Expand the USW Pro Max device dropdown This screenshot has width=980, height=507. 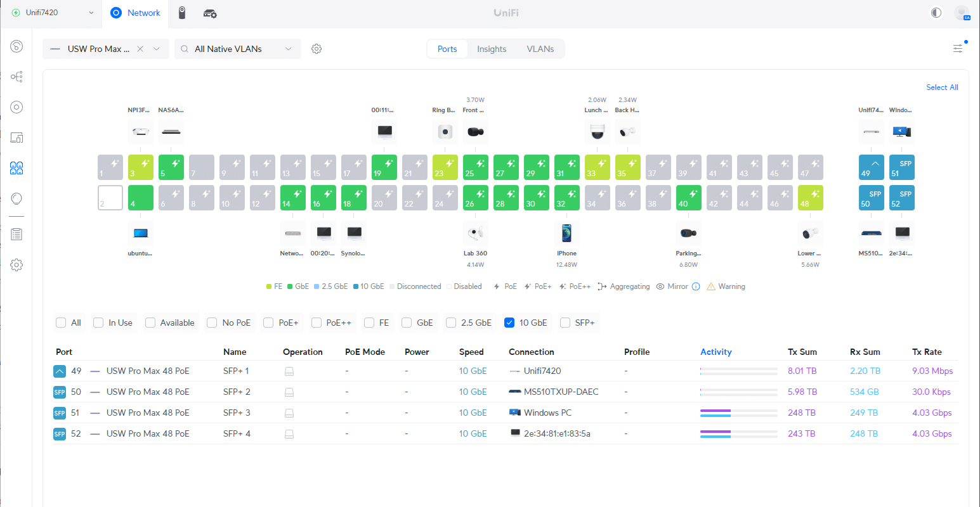click(x=157, y=49)
